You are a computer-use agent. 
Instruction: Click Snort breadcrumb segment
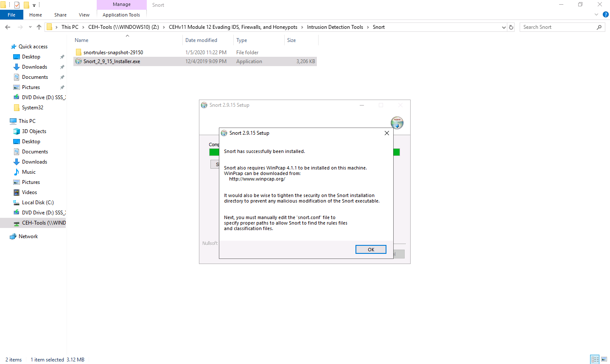pos(379,27)
